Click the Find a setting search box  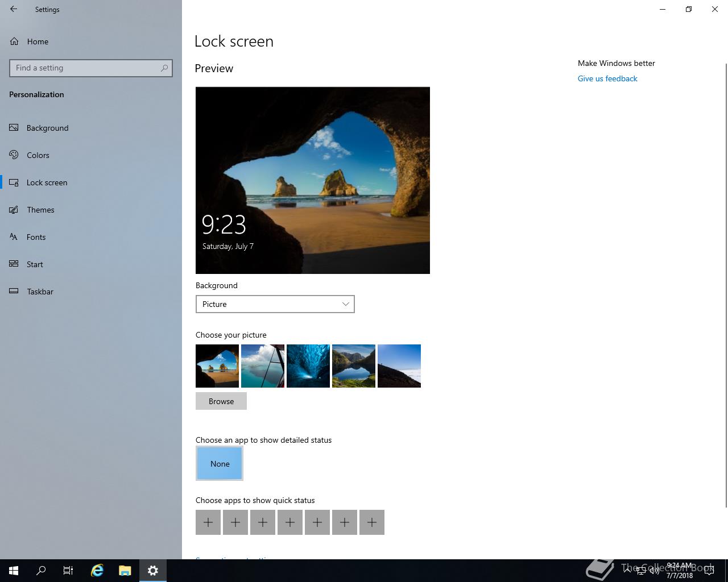click(91, 68)
